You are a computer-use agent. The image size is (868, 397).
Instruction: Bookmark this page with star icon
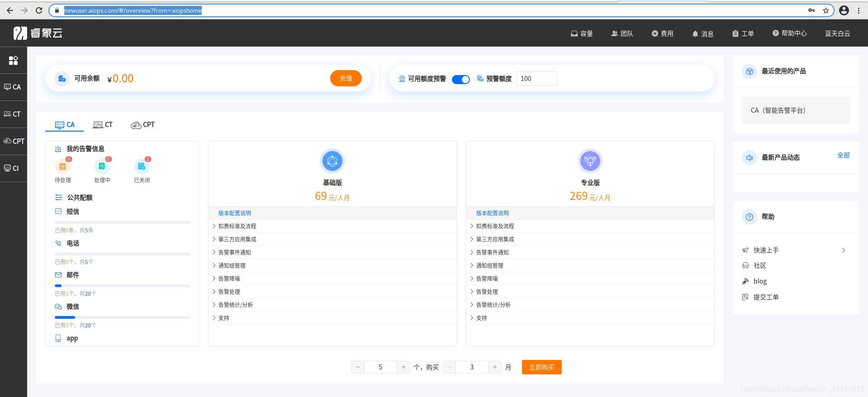click(826, 10)
